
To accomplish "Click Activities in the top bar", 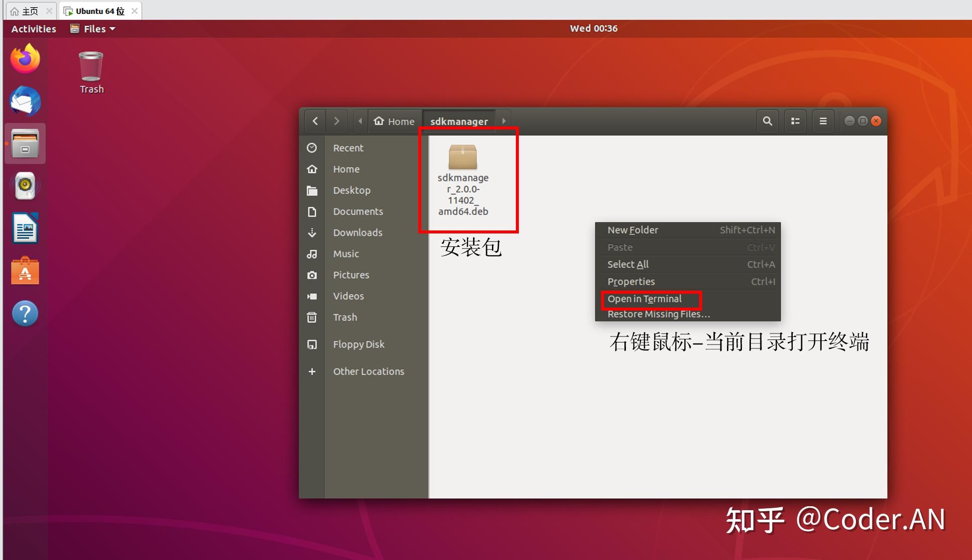I will point(33,29).
